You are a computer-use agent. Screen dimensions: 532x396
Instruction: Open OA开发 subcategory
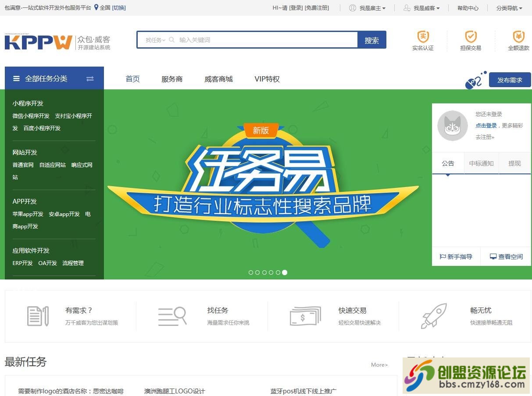point(48,263)
